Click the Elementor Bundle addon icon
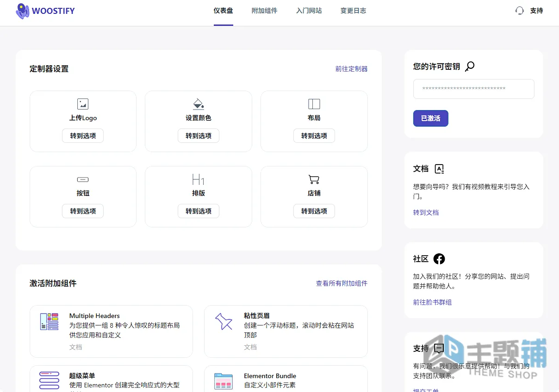Image resolution: width=559 pixels, height=392 pixels. 224,381
